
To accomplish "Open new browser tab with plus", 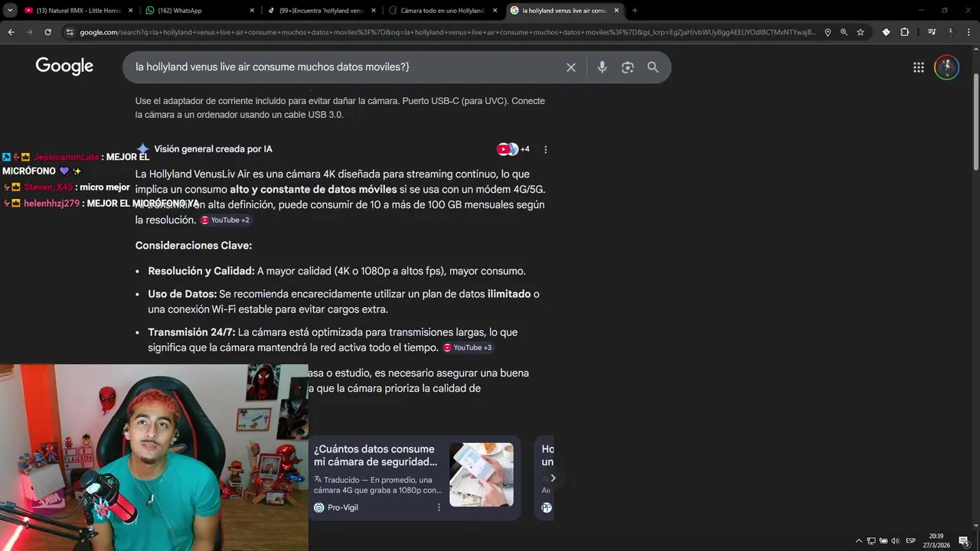I will 635,11.
